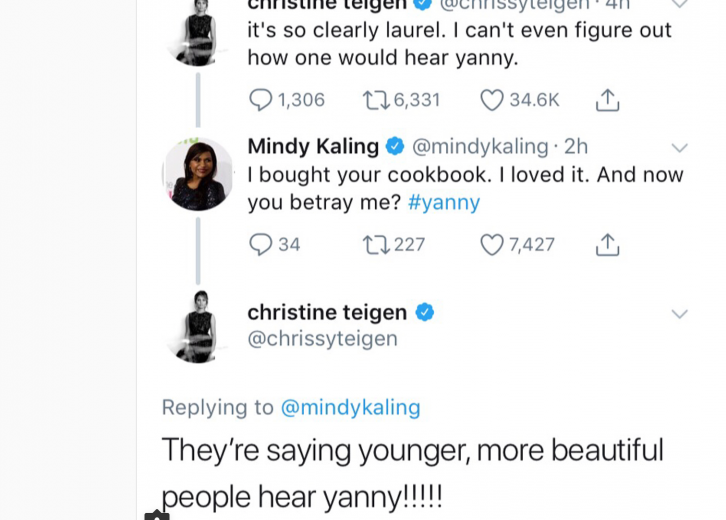Open @mindykaling link in Replying to line

(350, 407)
